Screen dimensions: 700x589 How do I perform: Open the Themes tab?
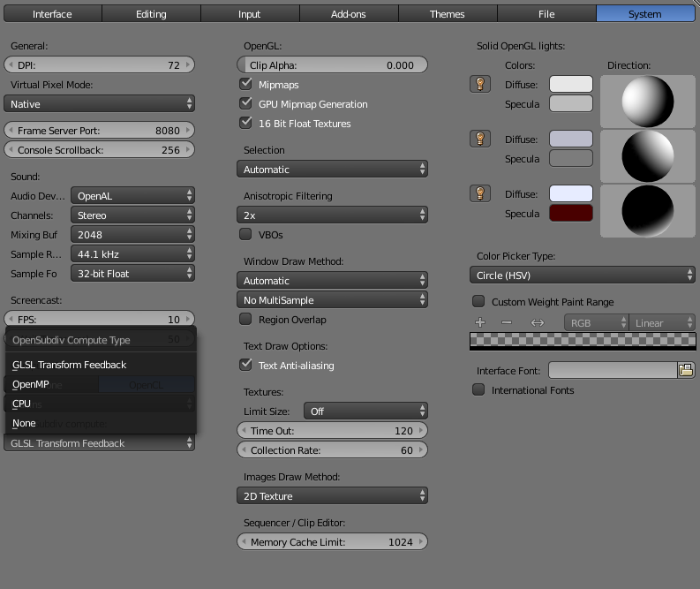tap(447, 14)
